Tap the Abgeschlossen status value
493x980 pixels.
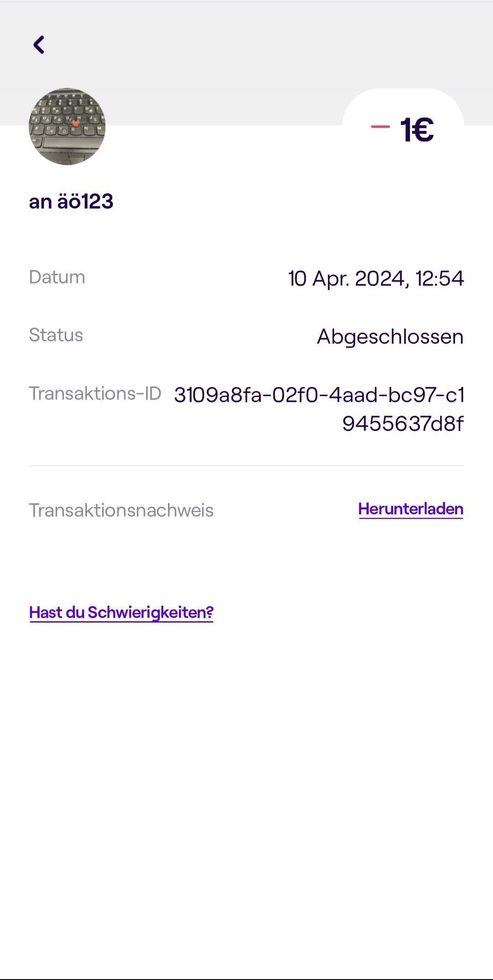point(390,336)
